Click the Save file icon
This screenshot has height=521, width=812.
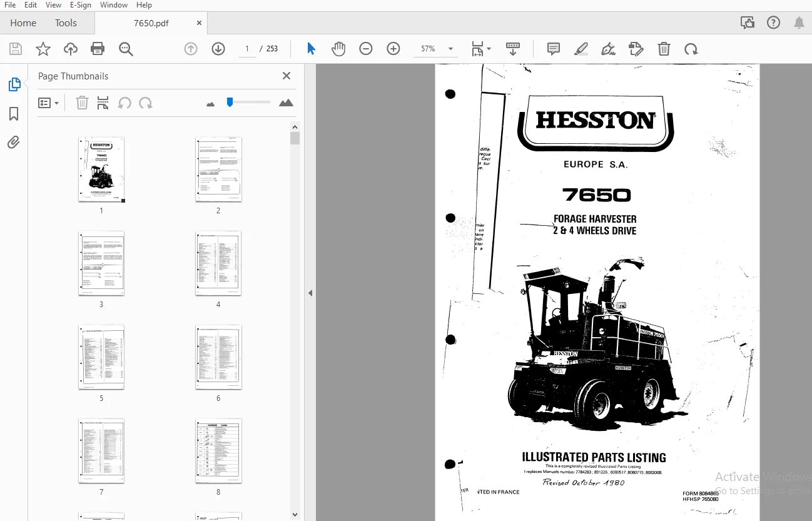[16, 49]
